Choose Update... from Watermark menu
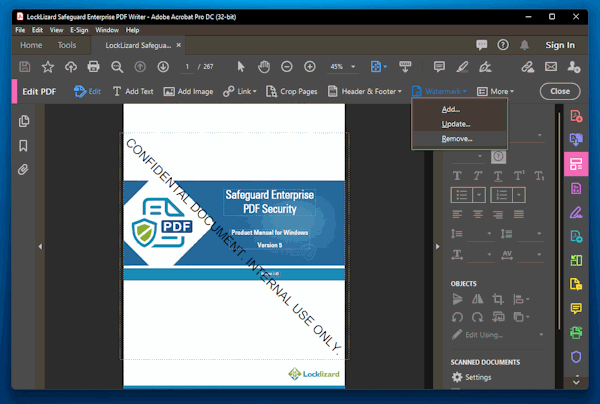The height and width of the screenshot is (404, 600). (456, 124)
